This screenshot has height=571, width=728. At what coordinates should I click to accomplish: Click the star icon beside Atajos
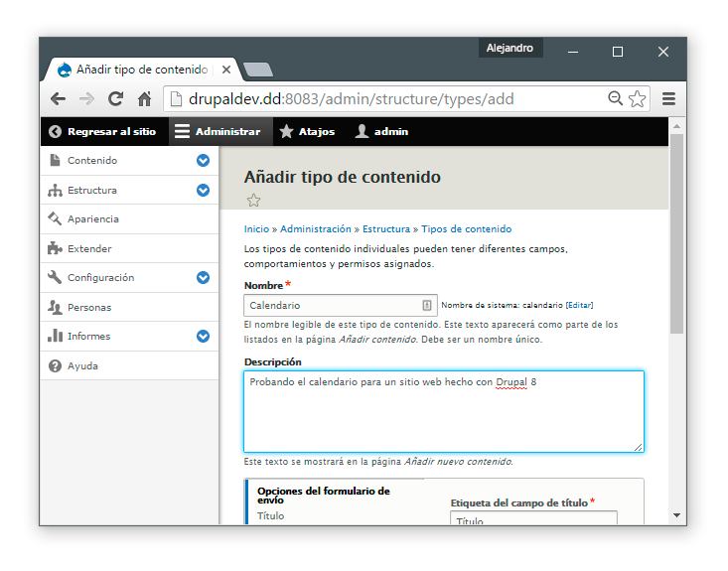click(x=286, y=131)
